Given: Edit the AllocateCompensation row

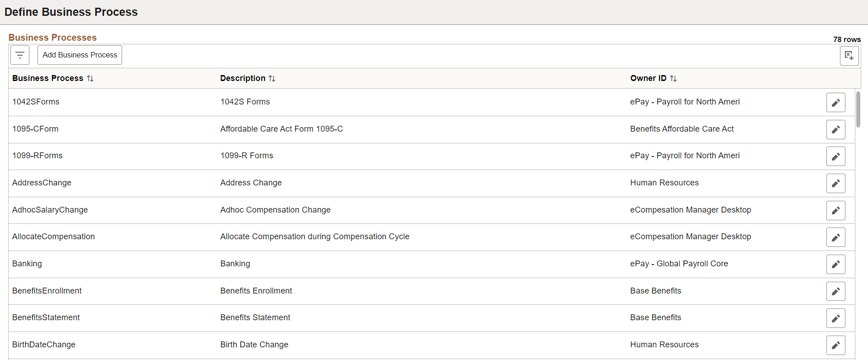Looking at the screenshot, I should click(x=835, y=237).
